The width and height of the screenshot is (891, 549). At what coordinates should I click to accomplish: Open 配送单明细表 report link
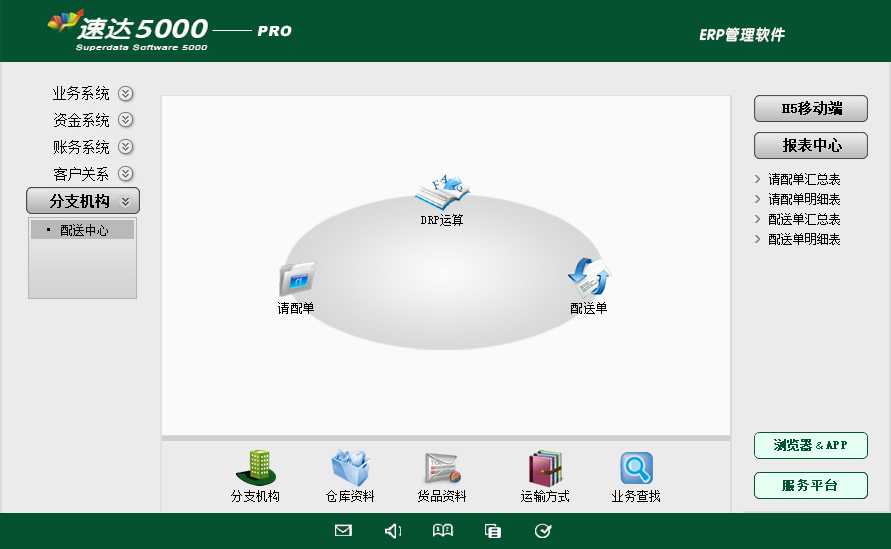point(804,239)
